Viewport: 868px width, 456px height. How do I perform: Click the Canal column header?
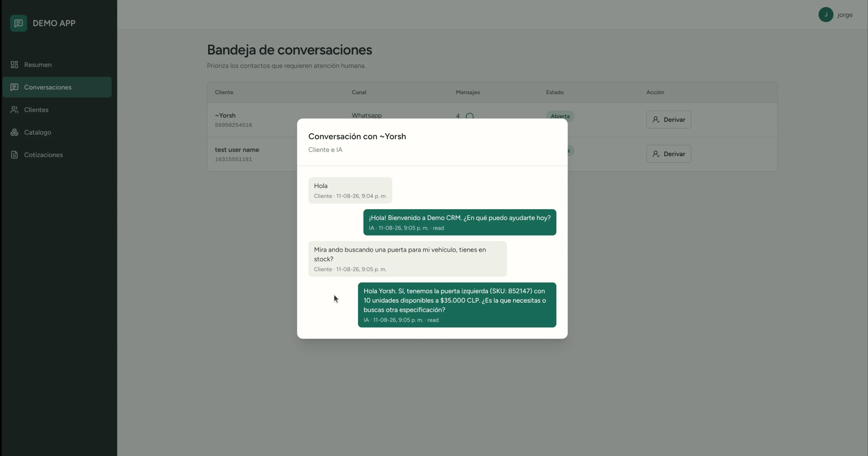point(359,92)
